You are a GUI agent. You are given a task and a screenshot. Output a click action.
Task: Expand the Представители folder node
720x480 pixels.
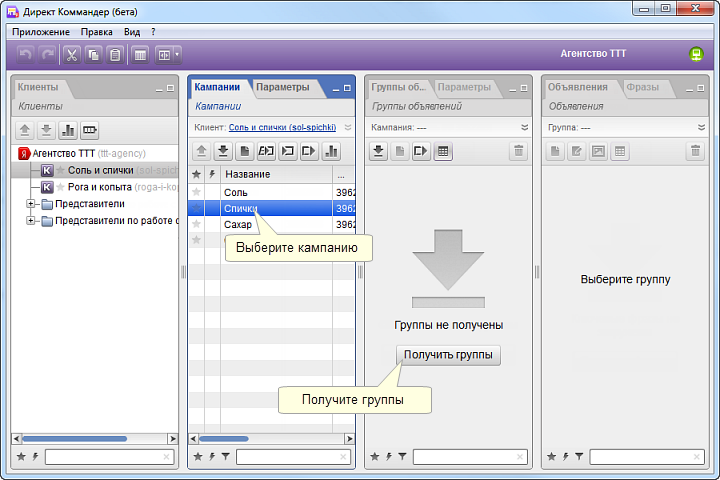pos(30,203)
